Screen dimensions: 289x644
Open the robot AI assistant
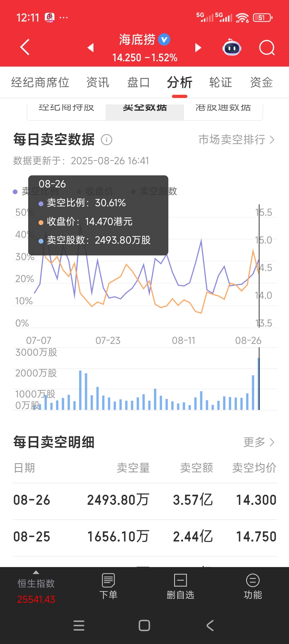tap(232, 47)
